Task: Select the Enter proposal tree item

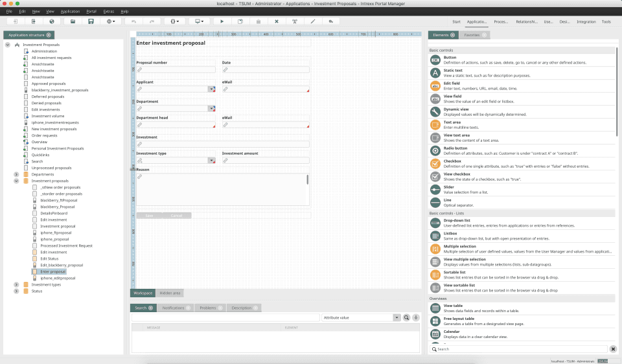Action: (x=52, y=271)
